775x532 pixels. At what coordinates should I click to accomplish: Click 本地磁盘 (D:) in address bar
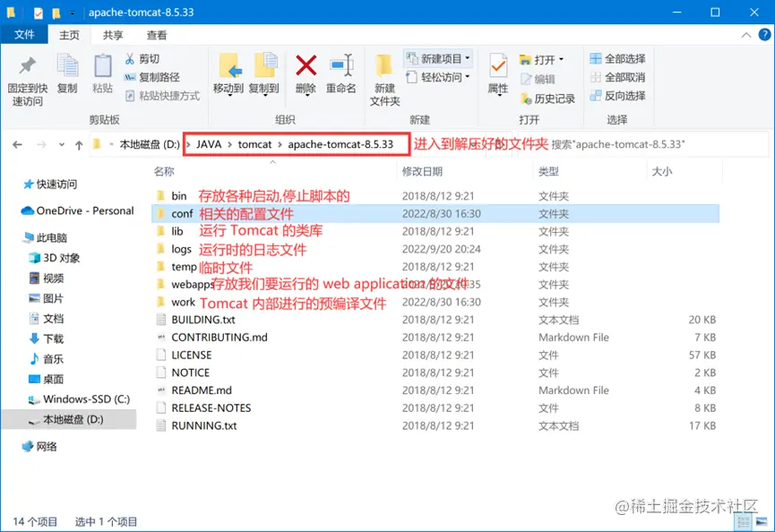(150, 144)
